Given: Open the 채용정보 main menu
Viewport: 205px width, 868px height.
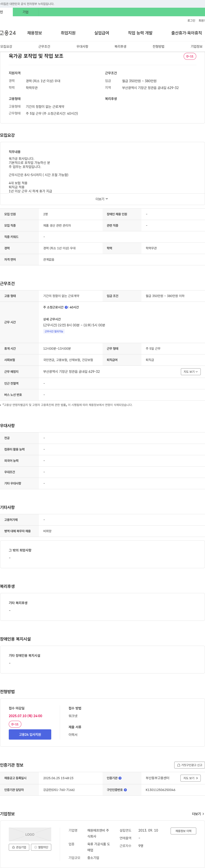Looking at the screenshot, I should click(35, 33).
